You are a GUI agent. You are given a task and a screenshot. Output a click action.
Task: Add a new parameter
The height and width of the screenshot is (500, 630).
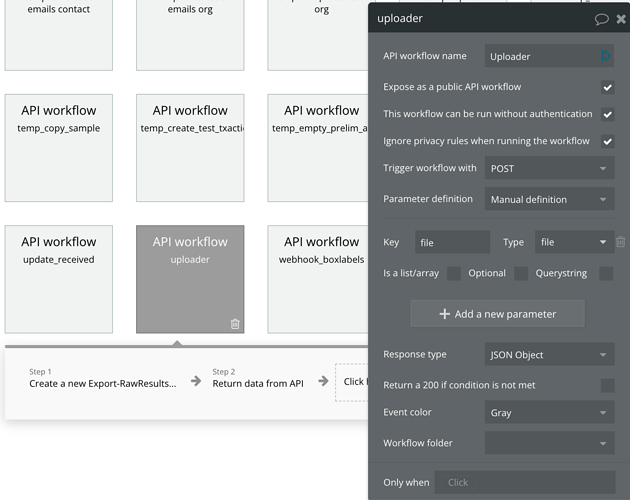coord(497,314)
